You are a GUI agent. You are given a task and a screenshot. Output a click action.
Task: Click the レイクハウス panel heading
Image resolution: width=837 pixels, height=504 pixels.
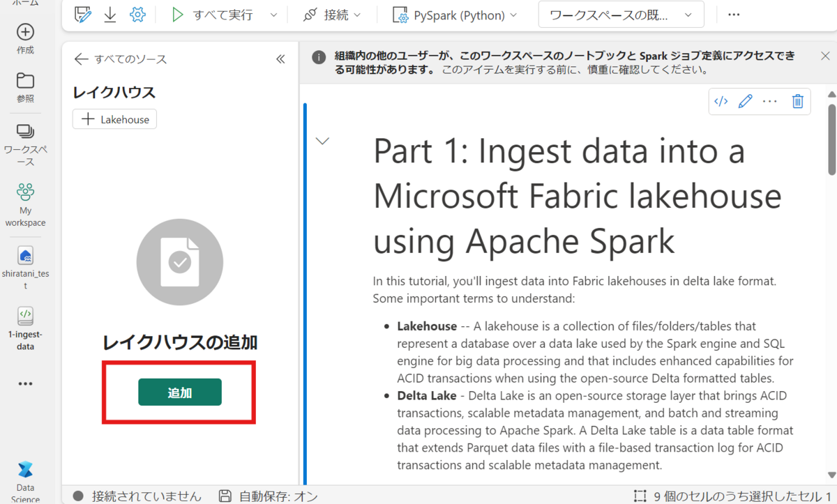(x=114, y=92)
